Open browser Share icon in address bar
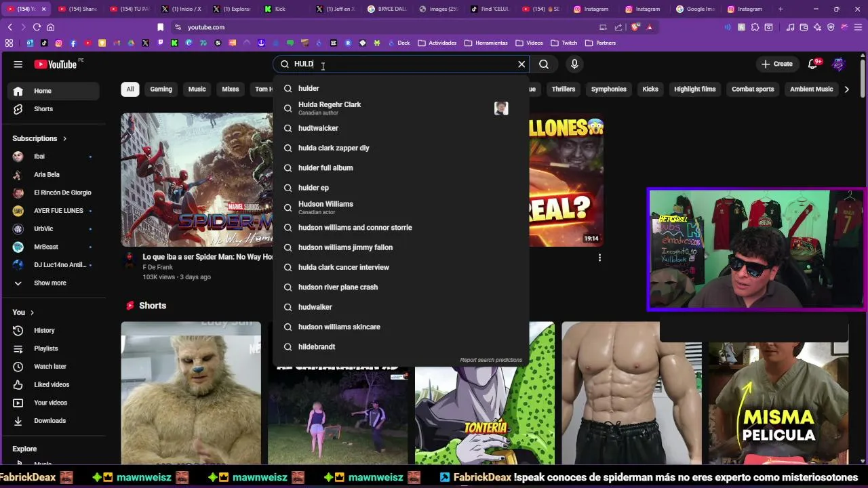Image resolution: width=868 pixels, height=488 pixels. 618,27
